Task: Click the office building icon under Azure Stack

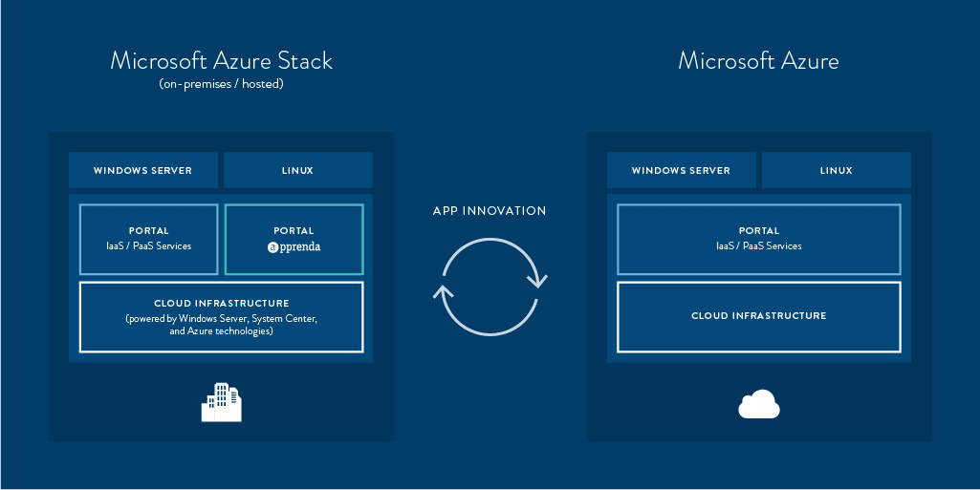Action: (x=221, y=402)
